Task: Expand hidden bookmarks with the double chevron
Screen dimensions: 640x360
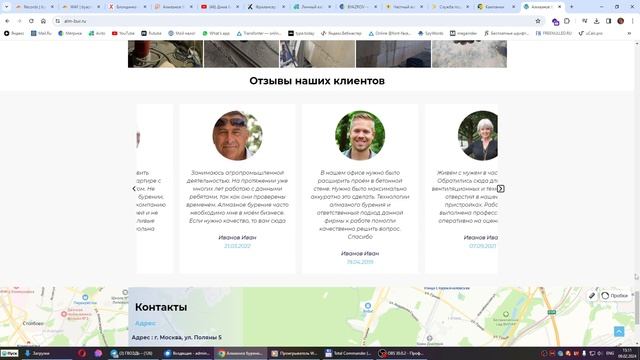Action: [629, 33]
